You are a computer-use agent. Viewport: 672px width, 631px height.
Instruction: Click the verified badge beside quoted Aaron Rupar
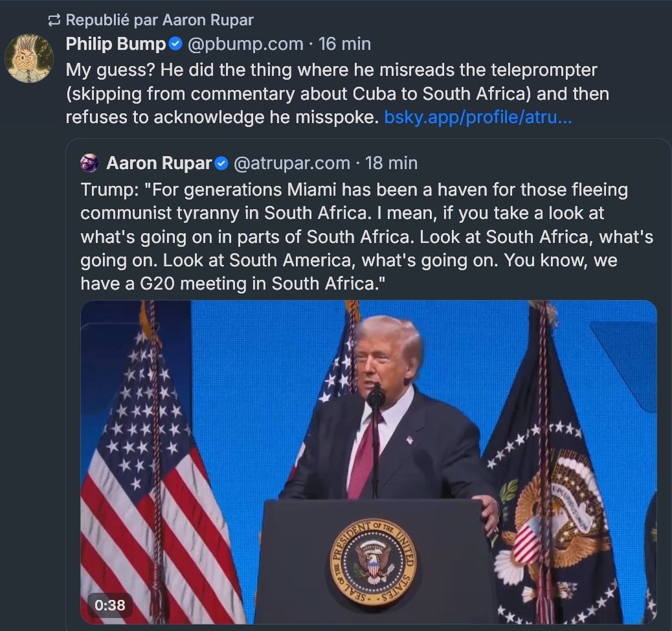pyautogui.click(x=221, y=163)
